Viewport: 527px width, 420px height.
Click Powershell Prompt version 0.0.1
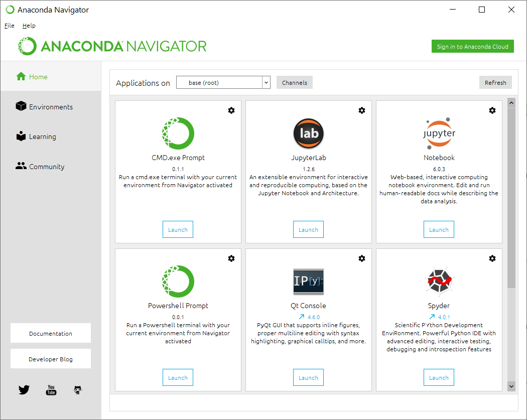point(178,317)
